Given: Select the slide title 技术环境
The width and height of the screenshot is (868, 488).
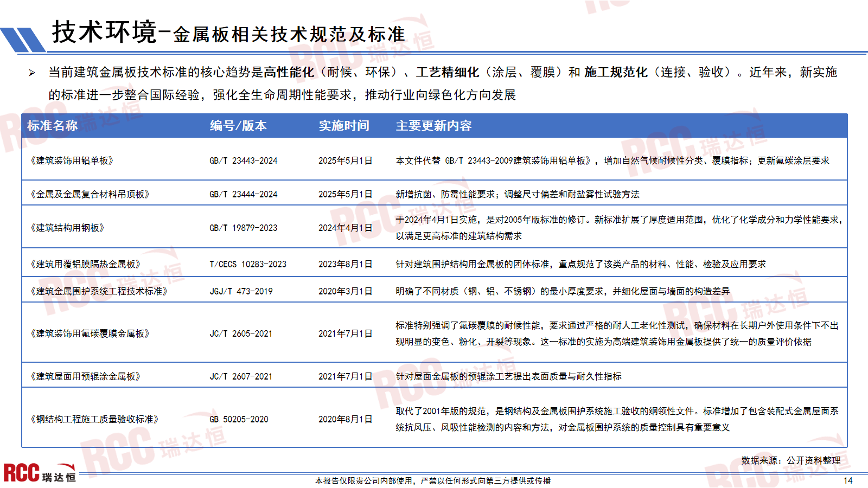Looking at the screenshot, I should (x=104, y=31).
